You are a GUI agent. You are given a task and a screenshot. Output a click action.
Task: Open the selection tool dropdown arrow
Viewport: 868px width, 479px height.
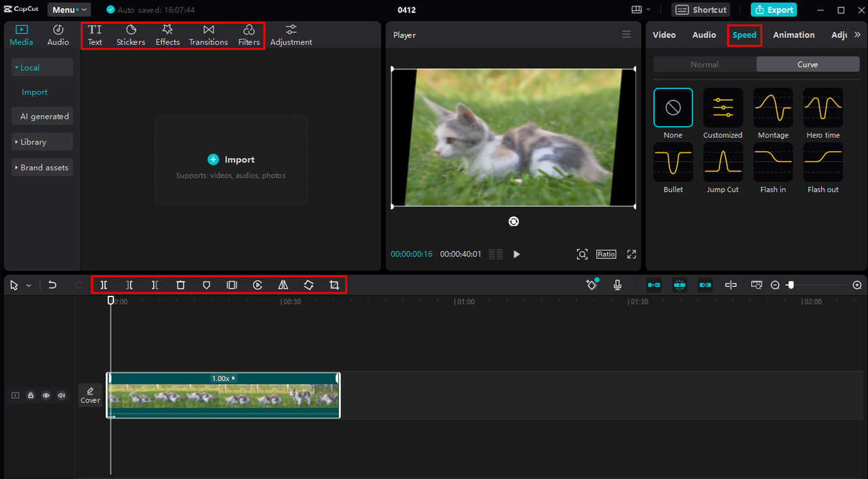coord(28,286)
